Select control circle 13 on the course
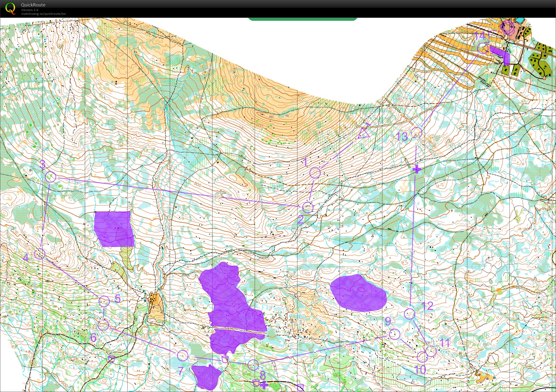556x392 pixels. [x=417, y=133]
